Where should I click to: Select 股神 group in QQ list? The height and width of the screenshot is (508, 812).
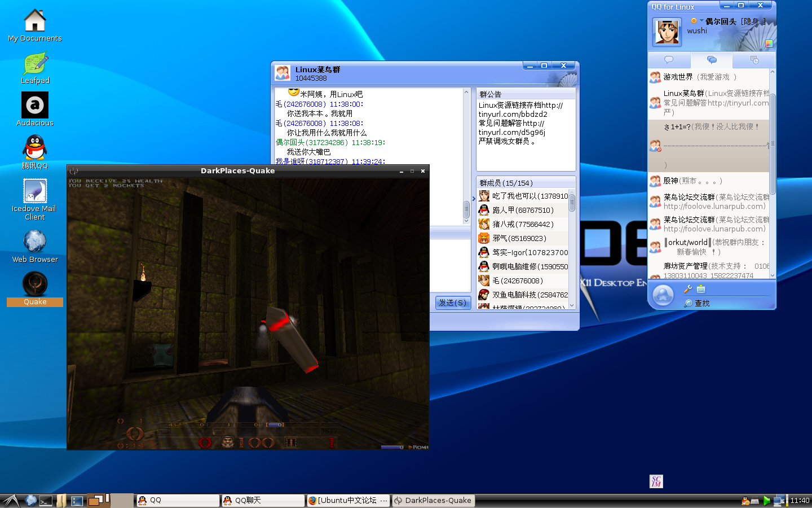(x=709, y=181)
